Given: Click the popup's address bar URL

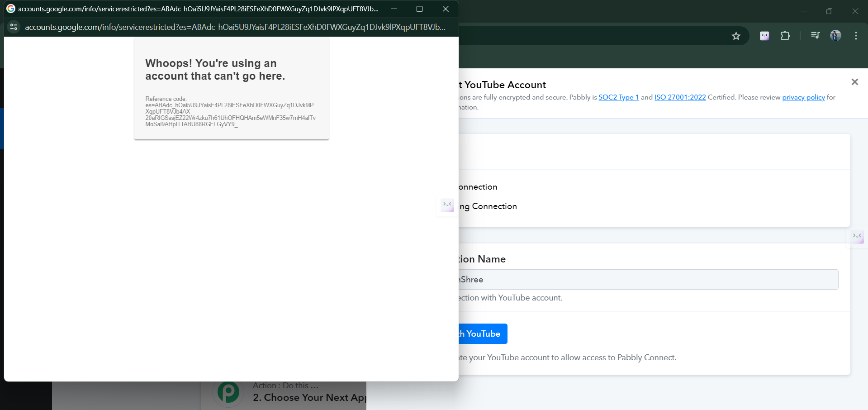Looking at the screenshot, I should coord(235,27).
